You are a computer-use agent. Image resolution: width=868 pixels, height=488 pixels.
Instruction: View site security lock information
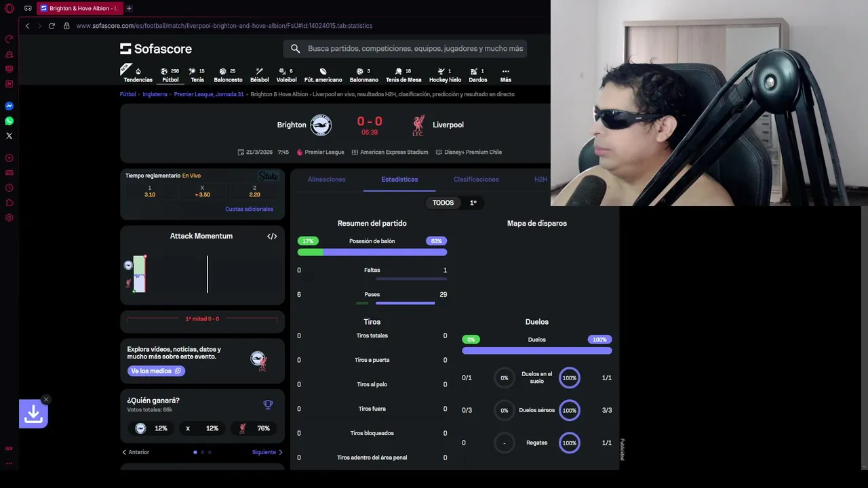(66, 26)
